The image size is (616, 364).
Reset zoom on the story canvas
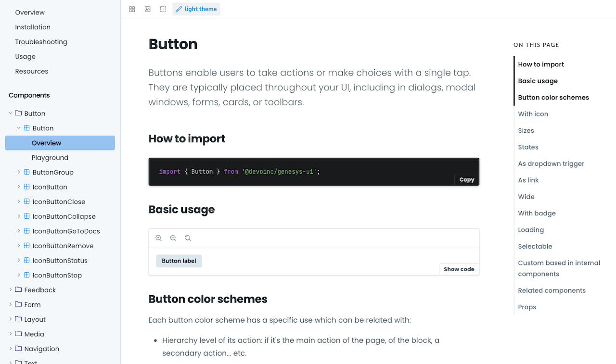tap(188, 238)
